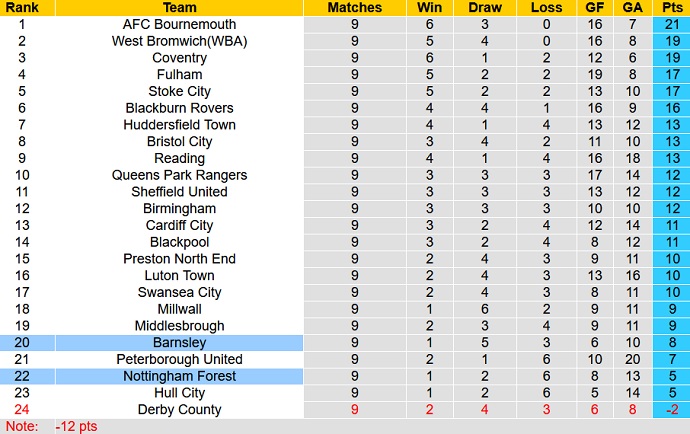Select the highlighted Barnsley row
This screenshot has height=434, width=690.
(180, 342)
